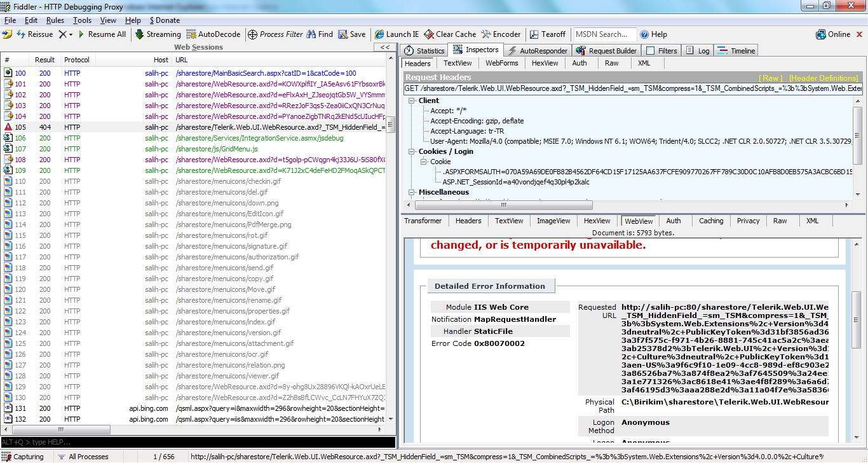Focus the MSDN Search box
The image size is (868, 463).
click(x=604, y=34)
